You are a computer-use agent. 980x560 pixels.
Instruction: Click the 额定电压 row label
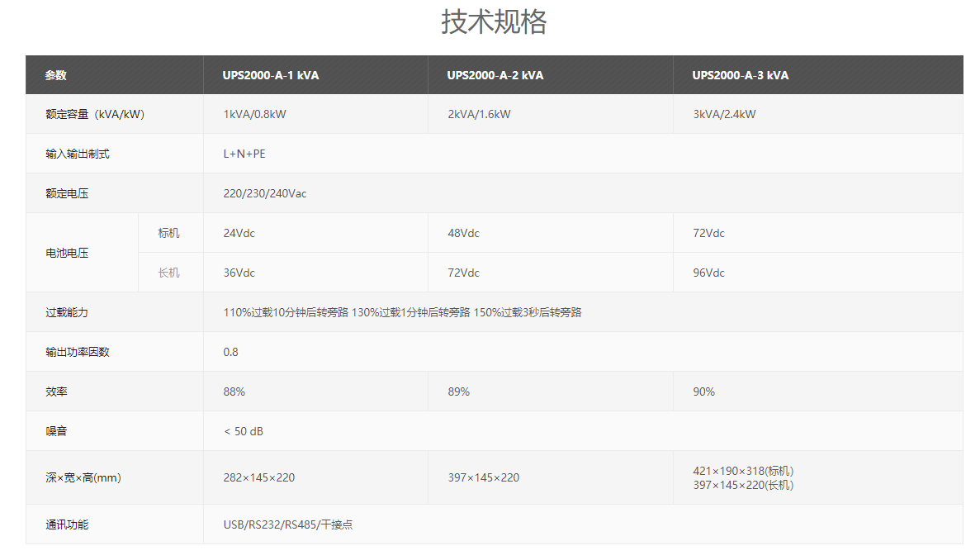(x=67, y=194)
